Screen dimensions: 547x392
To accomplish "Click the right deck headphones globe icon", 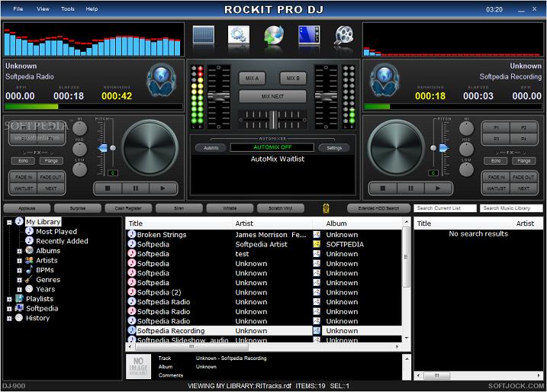I will coord(385,79).
